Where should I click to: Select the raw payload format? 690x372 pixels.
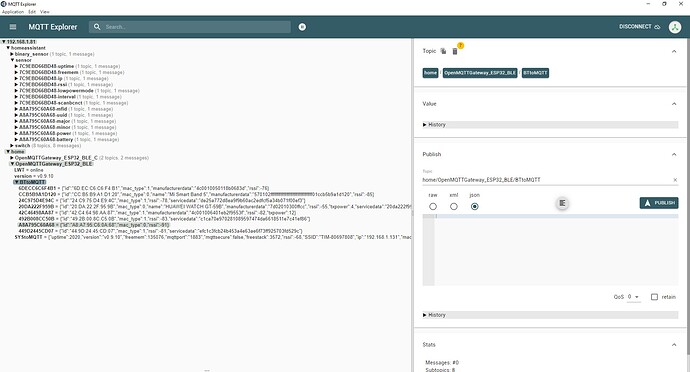pyautogui.click(x=433, y=206)
